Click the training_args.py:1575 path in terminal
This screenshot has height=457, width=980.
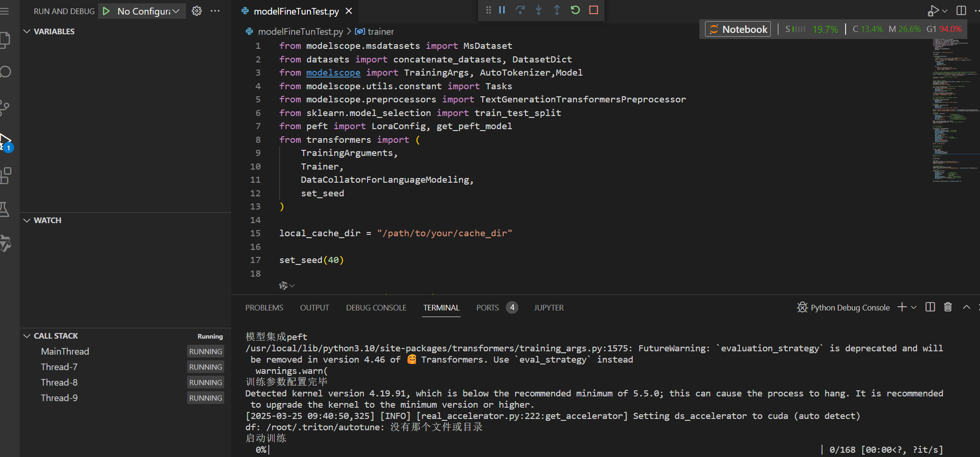coord(439,348)
